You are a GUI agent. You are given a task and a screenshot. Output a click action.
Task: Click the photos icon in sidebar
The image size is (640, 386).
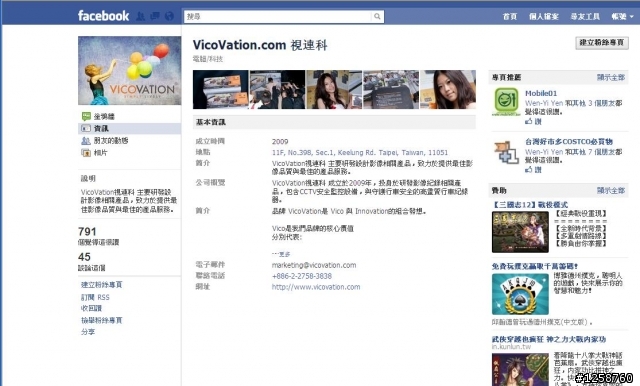pyautogui.click(x=86, y=153)
